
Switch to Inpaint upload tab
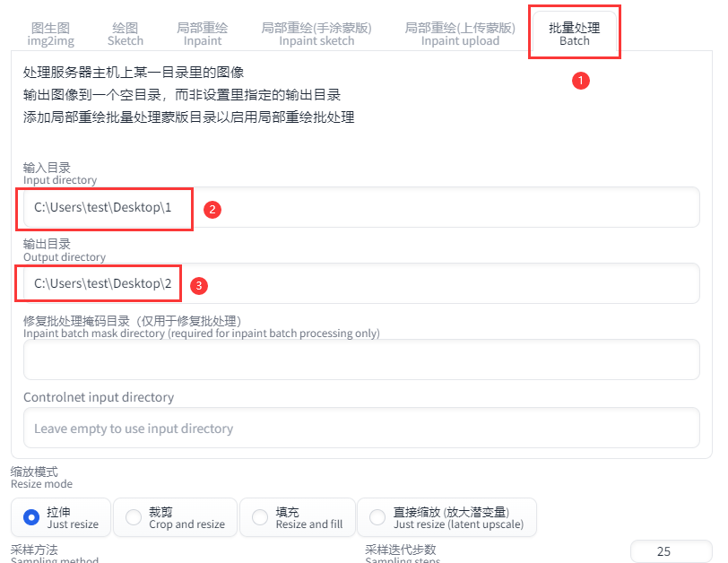pos(460,34)
